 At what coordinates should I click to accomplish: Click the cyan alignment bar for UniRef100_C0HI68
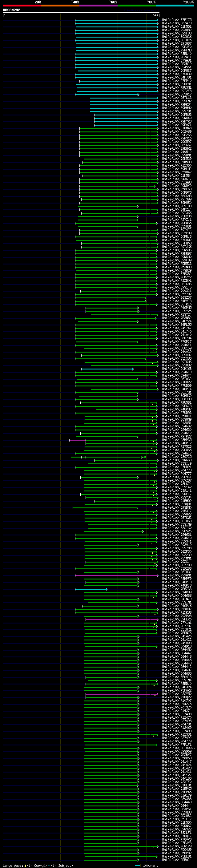(x=107, y=369)
